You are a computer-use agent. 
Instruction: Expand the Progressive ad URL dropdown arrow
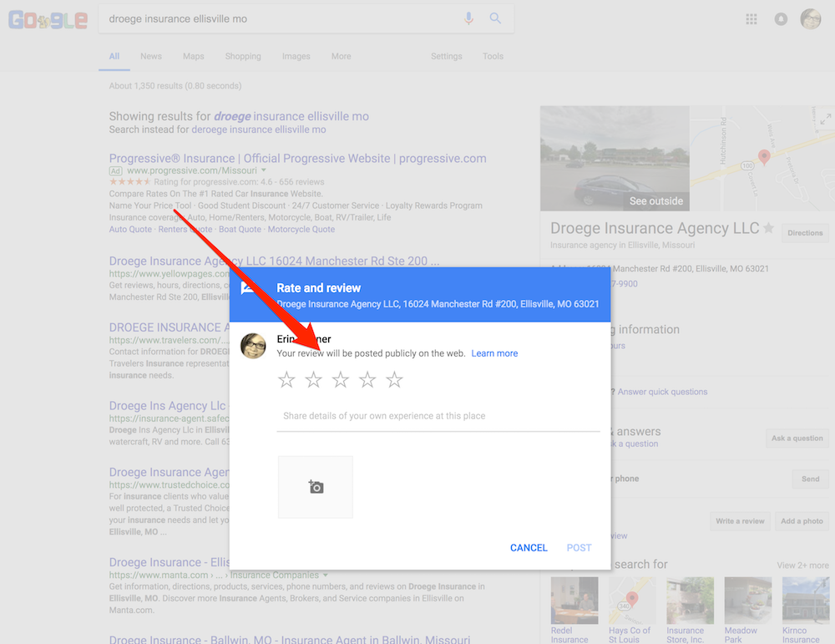(x=264, y=170)
